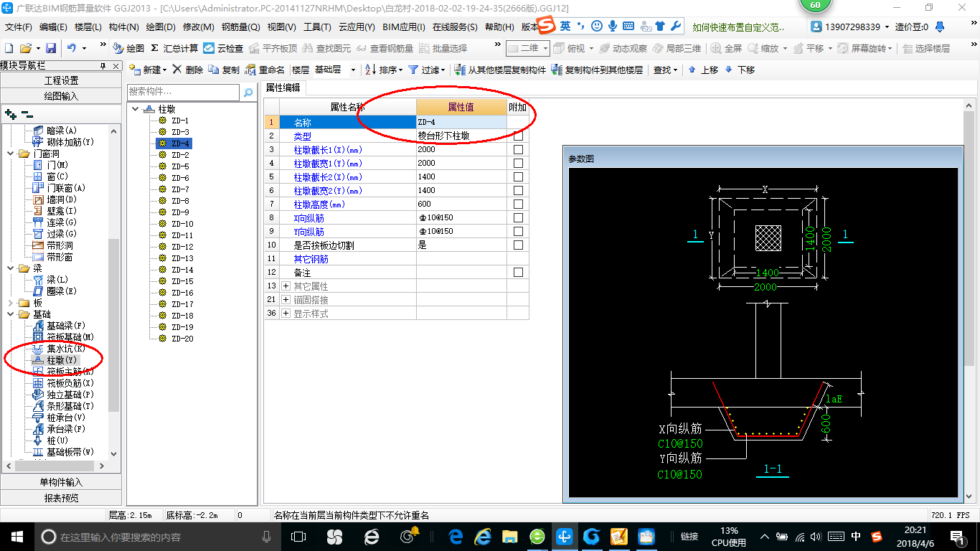
Task: Open Task View on the Windows taskbar
Action: coord(298,536)
